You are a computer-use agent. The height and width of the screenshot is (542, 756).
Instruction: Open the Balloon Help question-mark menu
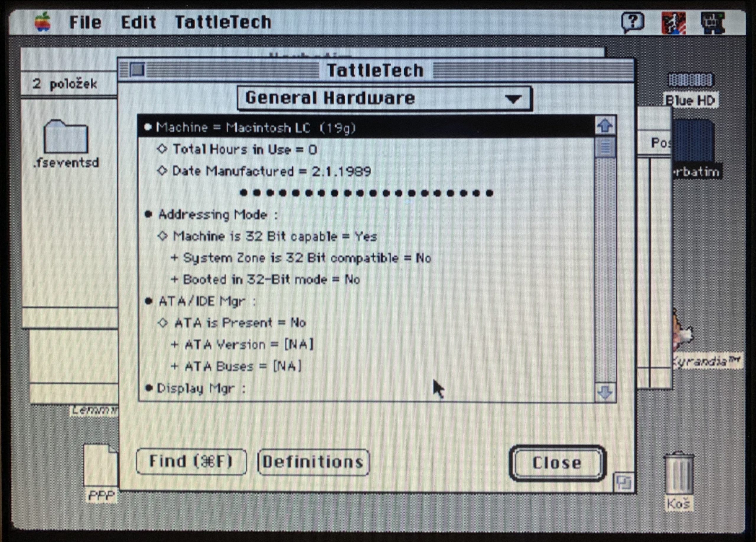point(633,23)
